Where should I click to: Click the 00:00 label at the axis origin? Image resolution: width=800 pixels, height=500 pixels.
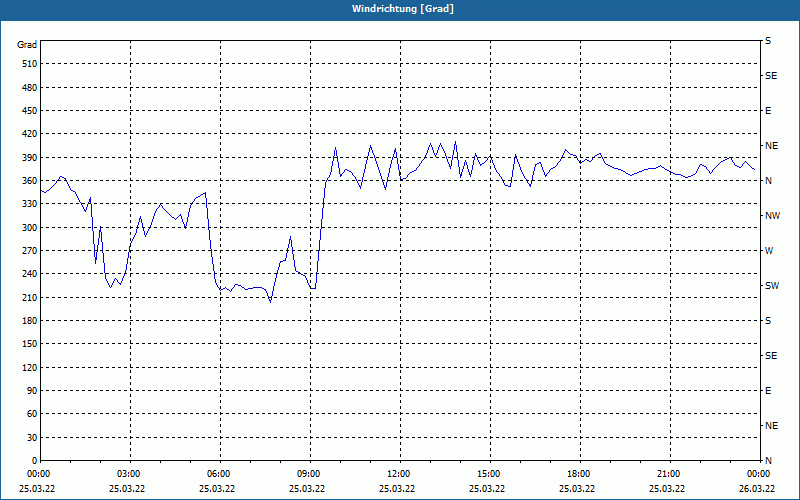[x=38, y=474]
